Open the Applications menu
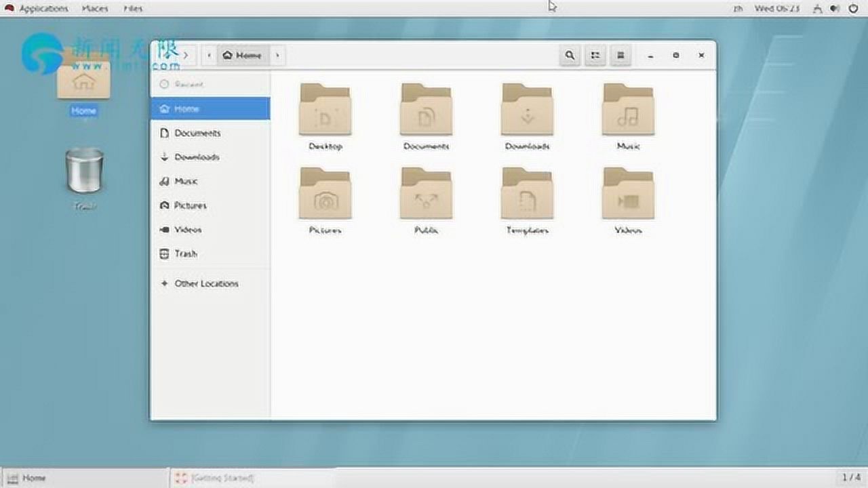The image size is (868, 488). (x=43, y=8)
